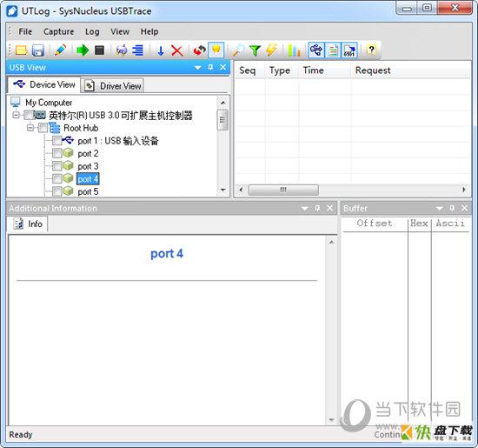Click the save floppy disk icon

[x=38, y=50]
